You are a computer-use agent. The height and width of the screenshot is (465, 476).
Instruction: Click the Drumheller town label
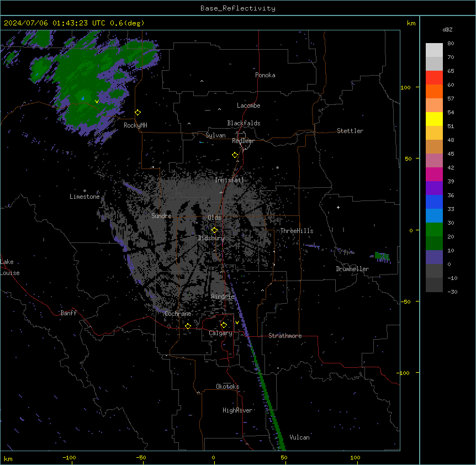point(352,269)
